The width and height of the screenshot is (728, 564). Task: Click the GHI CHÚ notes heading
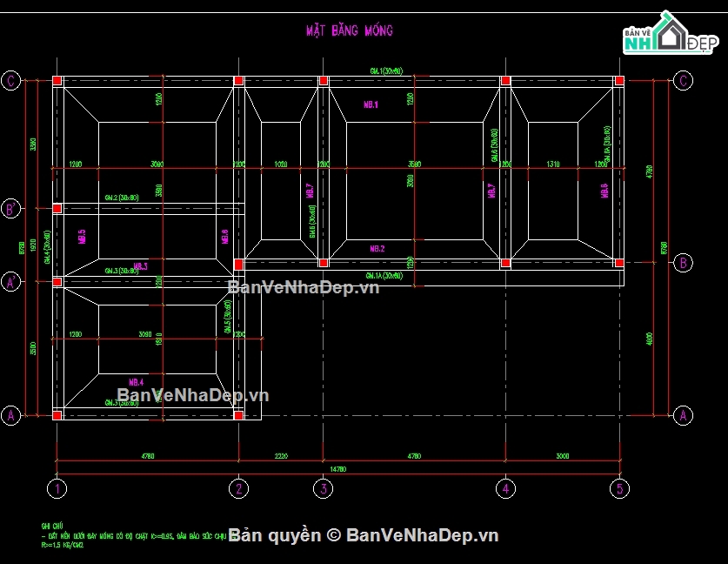point(52,527)
